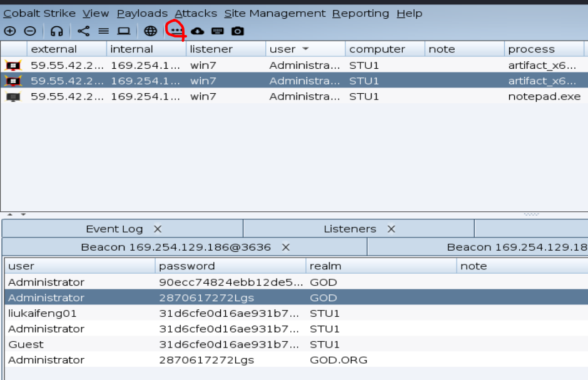Expand top pane with splitter down arrow
Screen dimensions: 588x380
point(23,214)
